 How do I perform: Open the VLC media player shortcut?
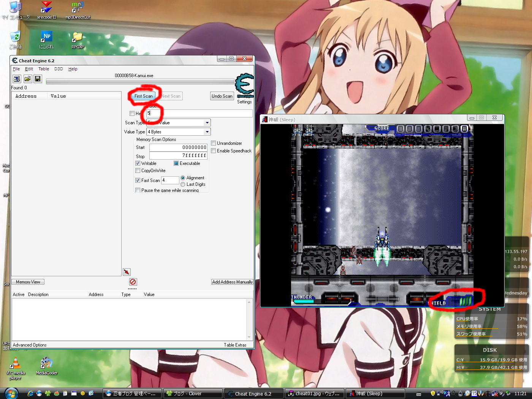15,369
